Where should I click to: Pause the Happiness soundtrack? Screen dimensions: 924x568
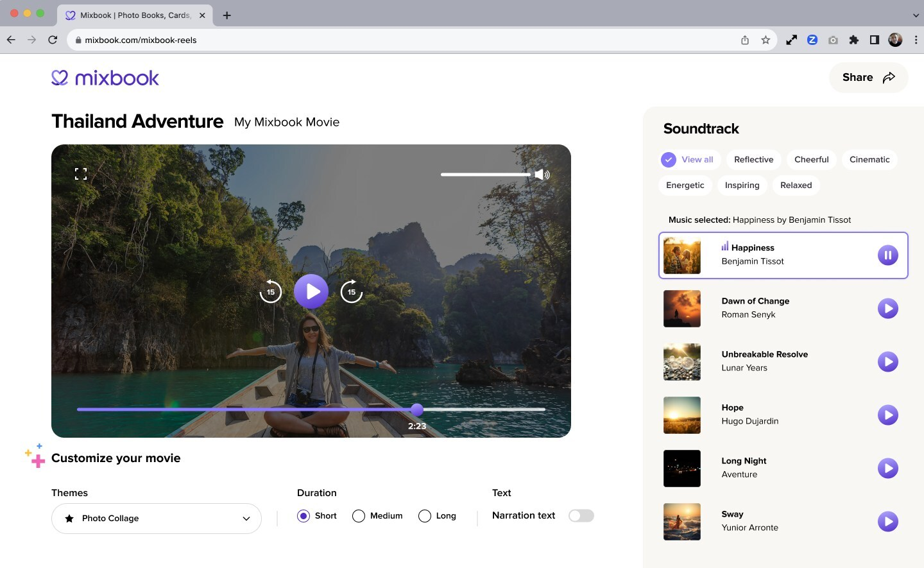[887, 254]
